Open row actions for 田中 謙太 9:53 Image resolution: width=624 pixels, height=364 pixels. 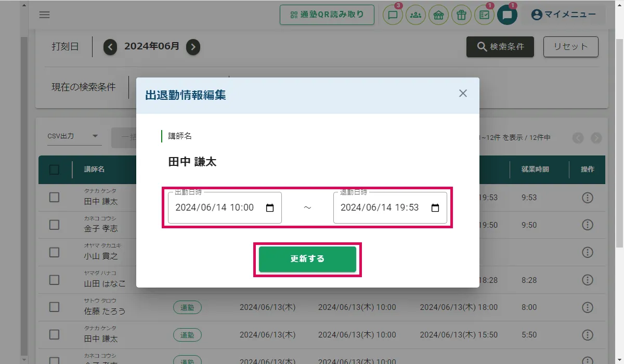(588, 198)
